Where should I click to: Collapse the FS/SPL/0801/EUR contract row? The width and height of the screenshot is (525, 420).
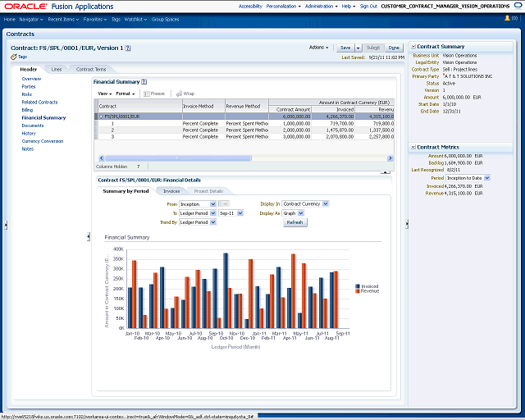(102, 116)
